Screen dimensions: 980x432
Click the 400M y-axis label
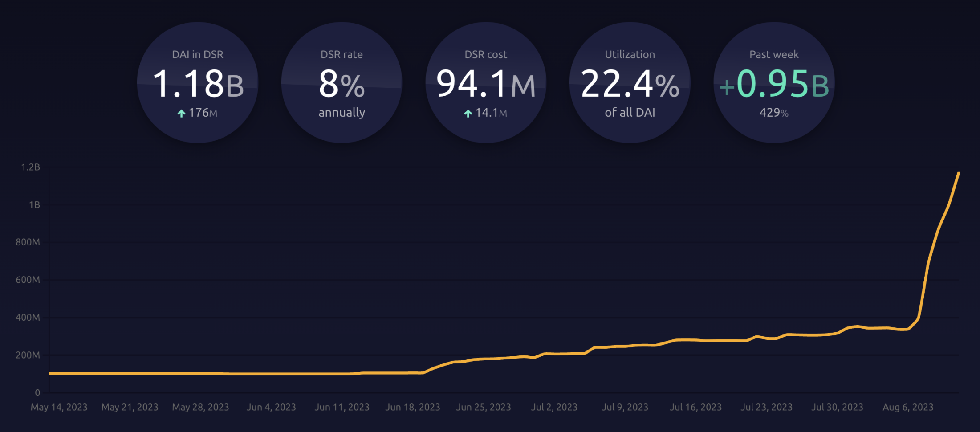28,318
